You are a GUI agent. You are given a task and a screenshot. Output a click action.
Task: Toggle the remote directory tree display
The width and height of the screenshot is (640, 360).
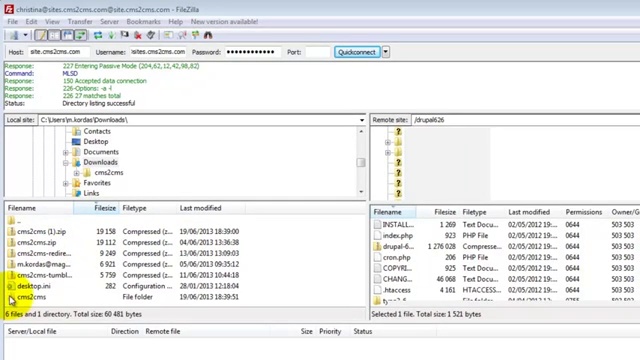[67, 36]
